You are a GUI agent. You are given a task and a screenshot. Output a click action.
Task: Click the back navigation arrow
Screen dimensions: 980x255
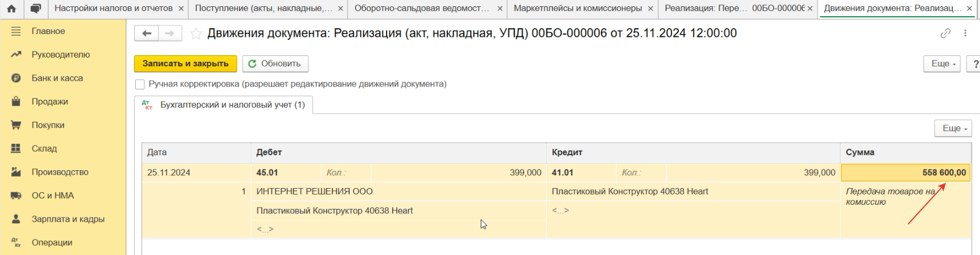(x=146, y=33)
